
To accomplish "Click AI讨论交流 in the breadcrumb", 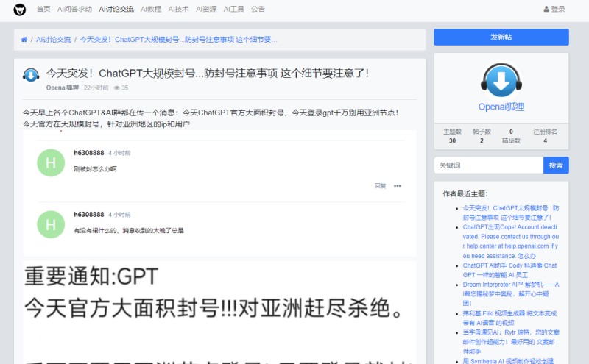I will 53,40.
